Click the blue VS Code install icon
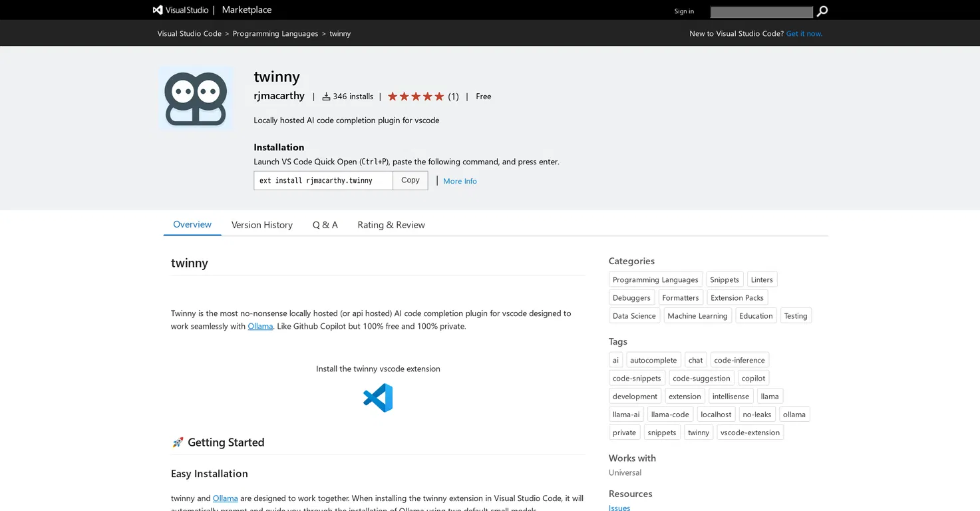 point(378,398)
